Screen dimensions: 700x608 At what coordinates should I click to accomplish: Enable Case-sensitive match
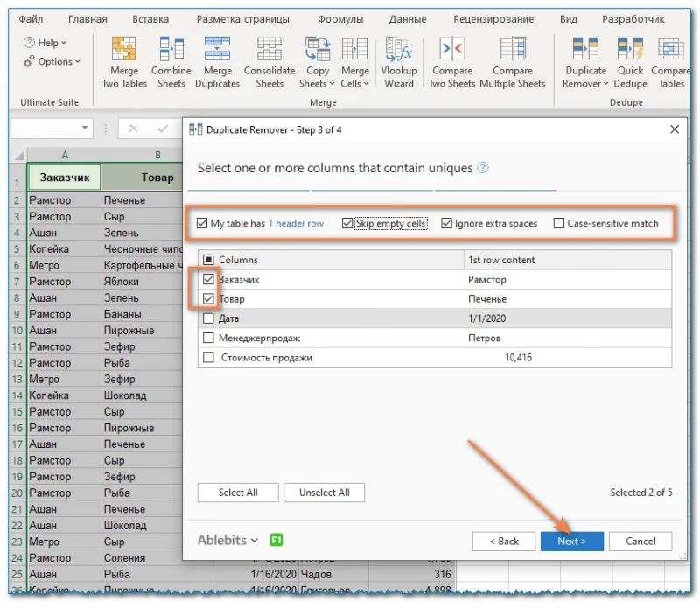click(x=558, y=223)
